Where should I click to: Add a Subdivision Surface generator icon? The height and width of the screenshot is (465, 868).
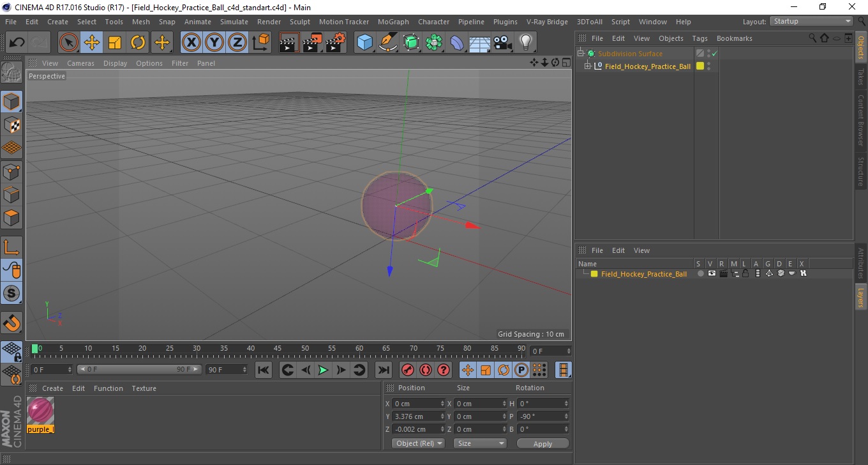(411, 43)
